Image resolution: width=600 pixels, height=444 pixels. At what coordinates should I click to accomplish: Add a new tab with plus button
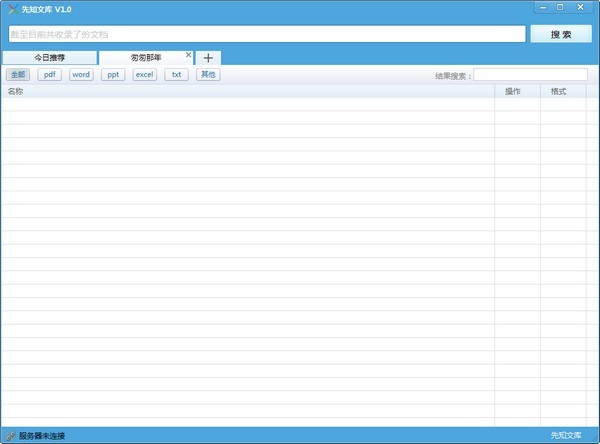pos(208,58)
